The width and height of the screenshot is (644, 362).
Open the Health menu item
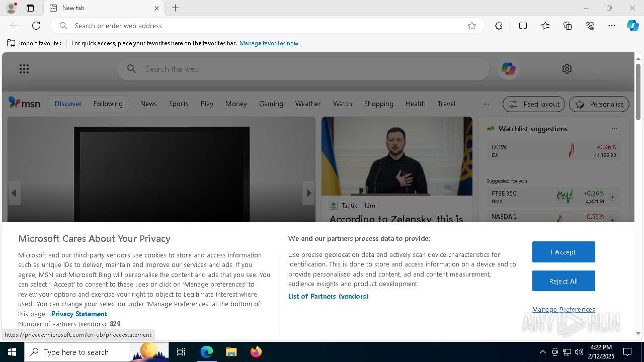415,104
